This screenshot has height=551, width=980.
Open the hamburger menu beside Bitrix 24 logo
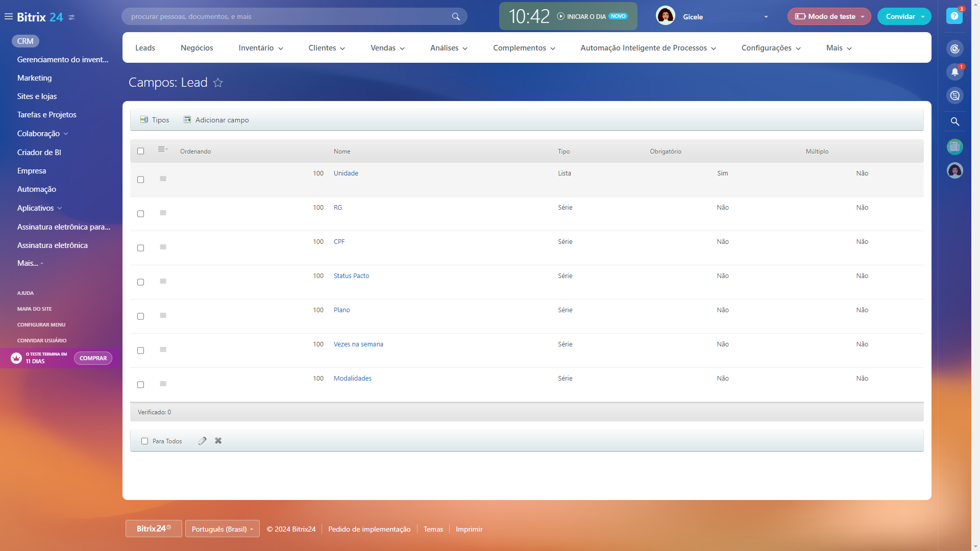tap(8, 17)
